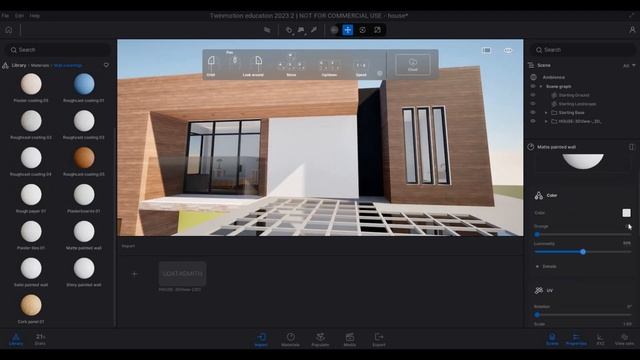This screenshot has width=640, height=360.
Task: Select the Cork panel 01 material
Action: [31, 305]
